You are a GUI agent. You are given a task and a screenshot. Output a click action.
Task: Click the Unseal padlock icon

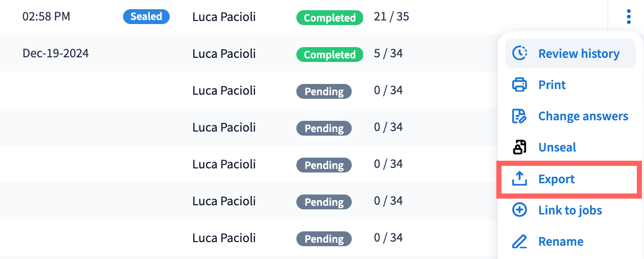520,147
